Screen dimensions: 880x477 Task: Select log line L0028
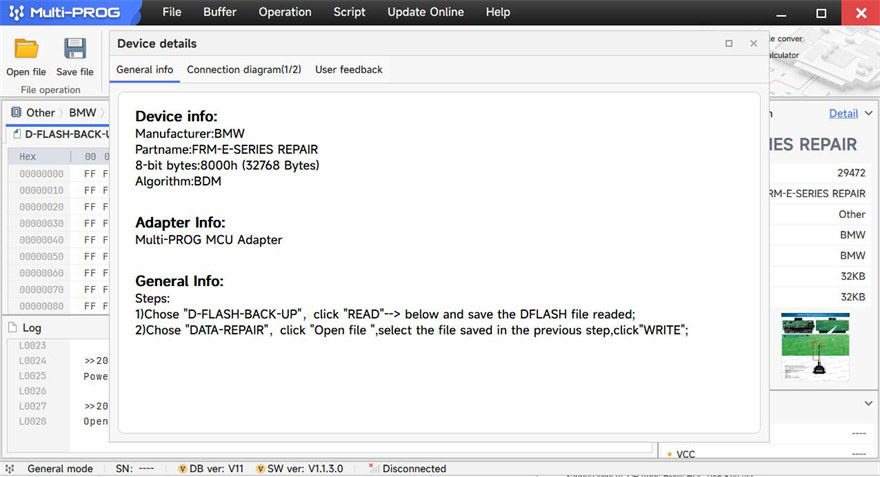[x=33, y=421]
